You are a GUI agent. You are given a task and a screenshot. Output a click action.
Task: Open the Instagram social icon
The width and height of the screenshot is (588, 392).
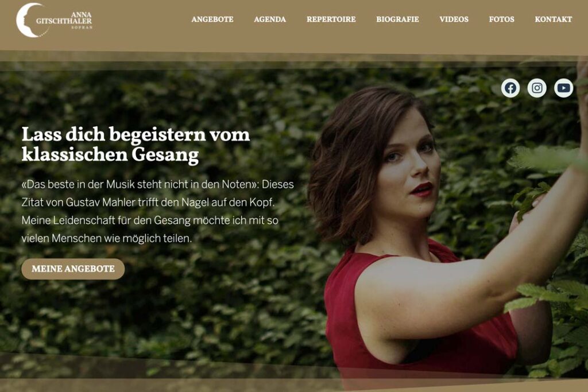537,88
